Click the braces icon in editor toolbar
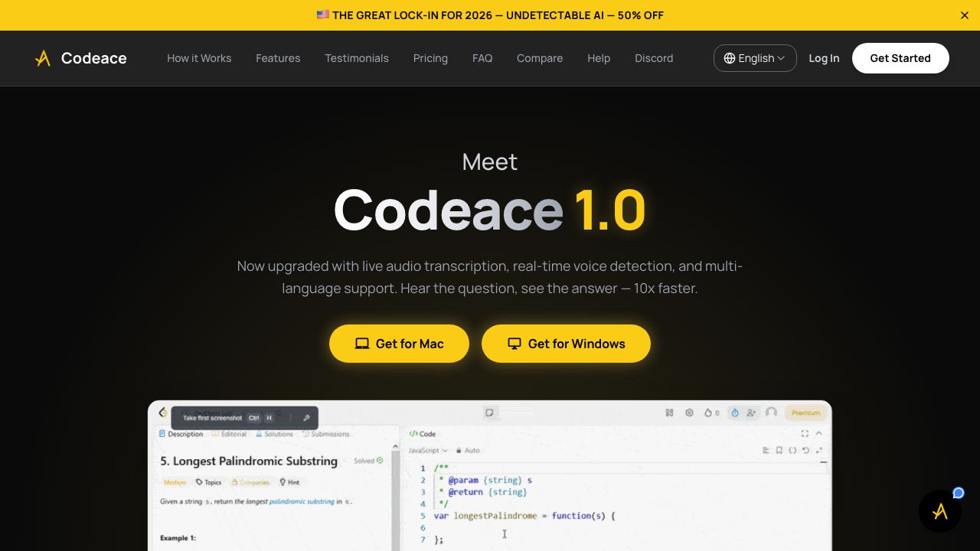The image size is (980, 551). click(x=792, y=451)
